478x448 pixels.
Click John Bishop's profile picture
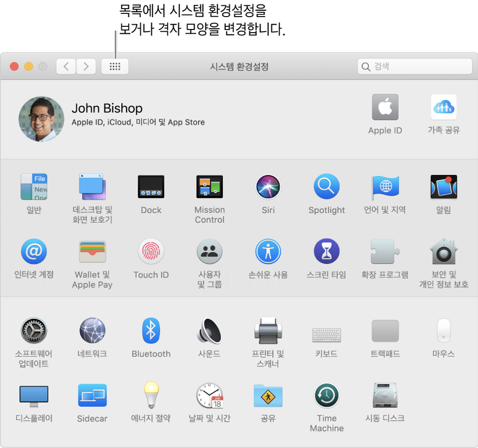(41, 119)
